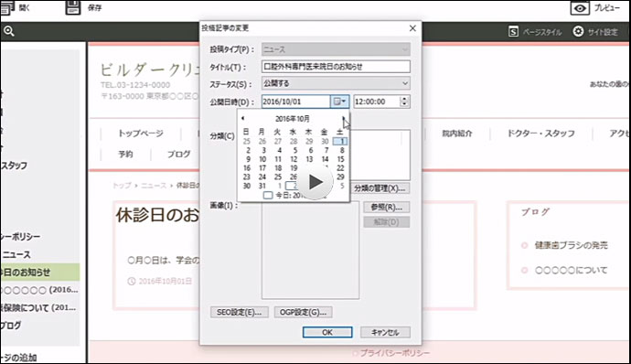Open Page Style (ページスタイル) icon

(513, 32)
